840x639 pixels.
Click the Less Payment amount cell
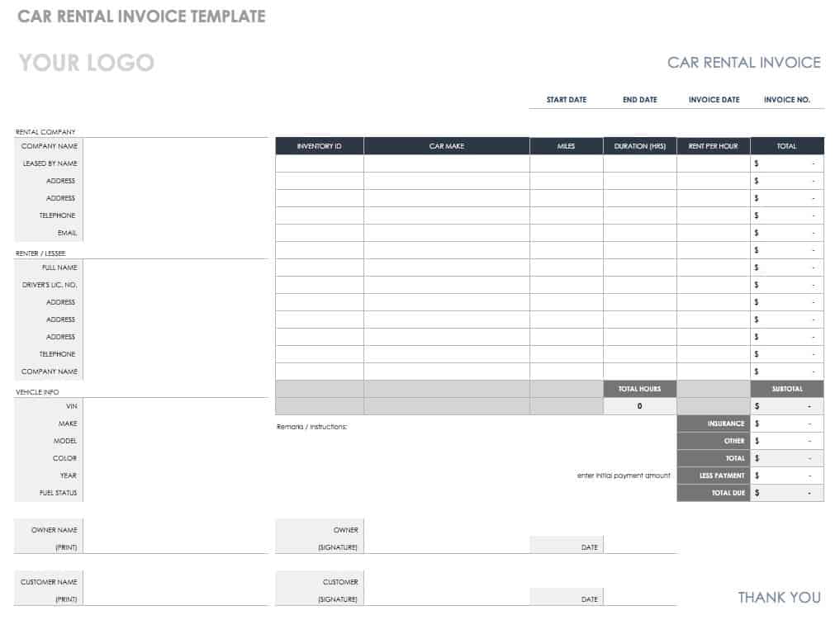coord(786,476)
